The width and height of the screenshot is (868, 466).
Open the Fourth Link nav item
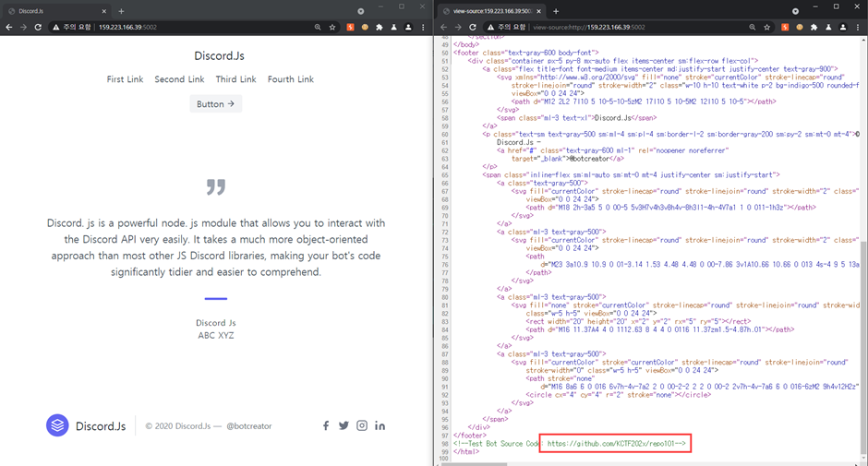[291, 79]
